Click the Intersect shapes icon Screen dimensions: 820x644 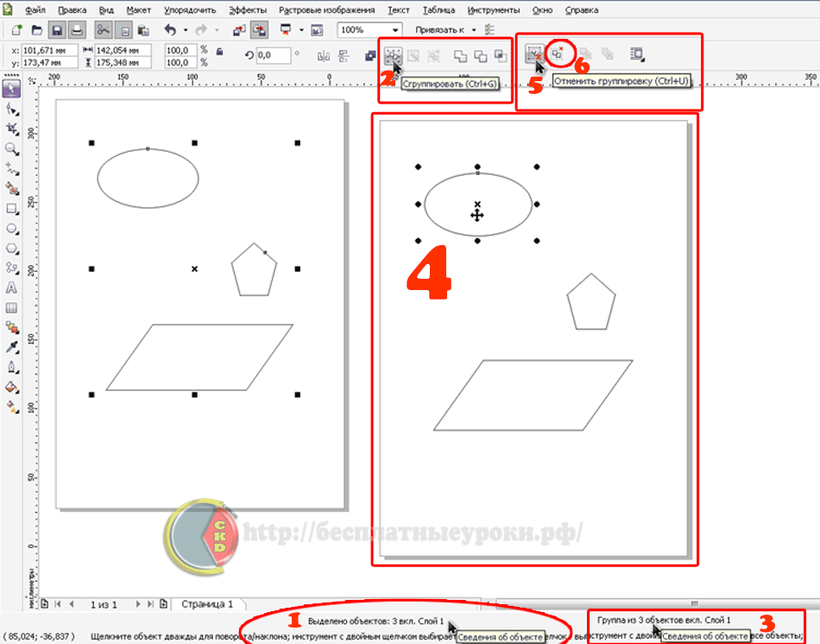click(x=501, y=56)
